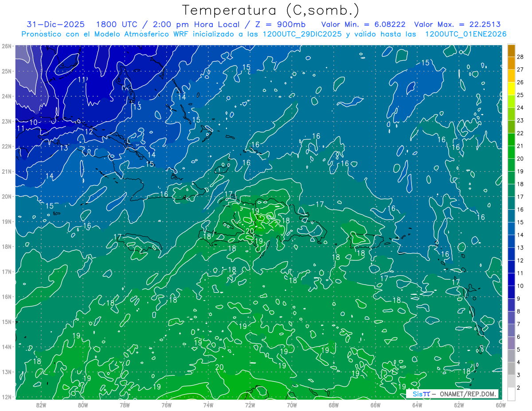Select the colorbar label 25

tap(520, 95)
